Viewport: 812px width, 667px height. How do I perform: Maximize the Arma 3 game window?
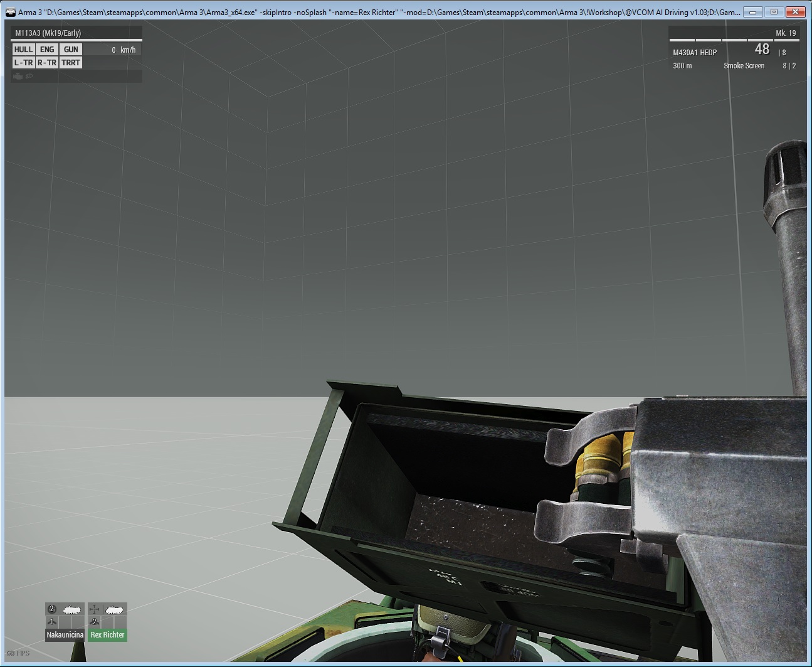point(774,12)
